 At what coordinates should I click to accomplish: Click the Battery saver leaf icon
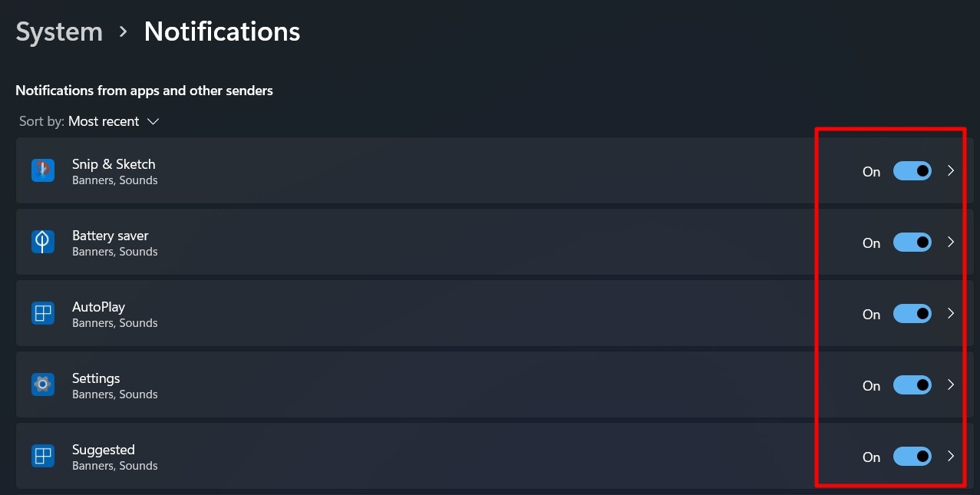coord(43,242)
